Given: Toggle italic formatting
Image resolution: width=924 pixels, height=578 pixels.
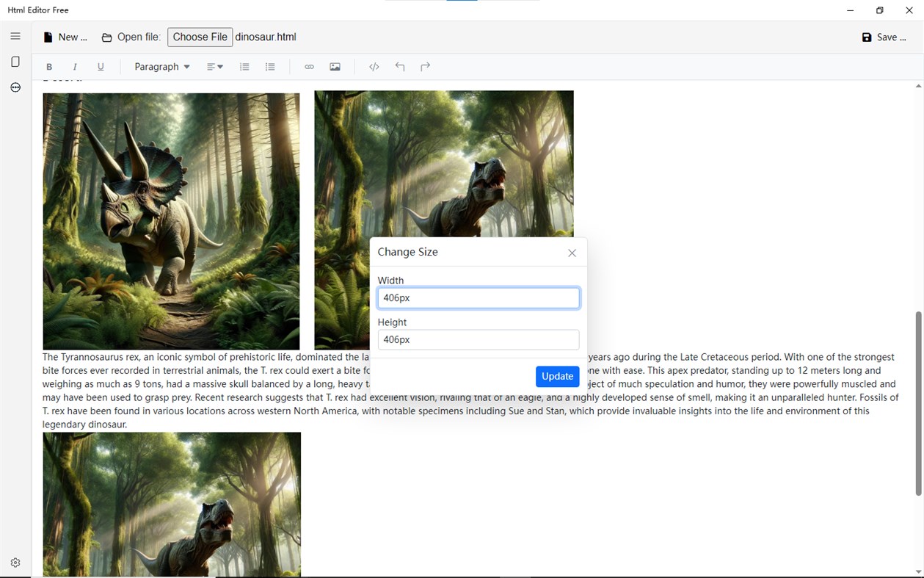Looking at the screenshot, I should 75,67.
